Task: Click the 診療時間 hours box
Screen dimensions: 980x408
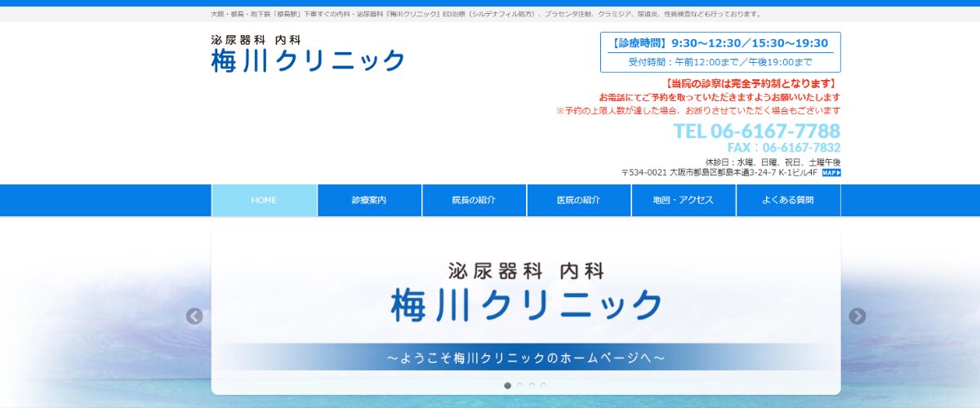Action: [719, 52]
